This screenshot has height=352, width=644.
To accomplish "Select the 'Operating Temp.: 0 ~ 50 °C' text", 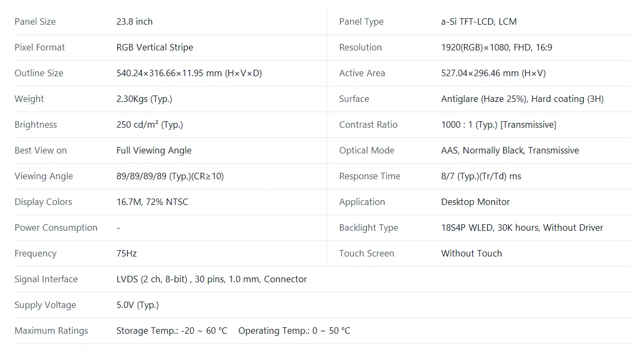I will click(294, 331).
